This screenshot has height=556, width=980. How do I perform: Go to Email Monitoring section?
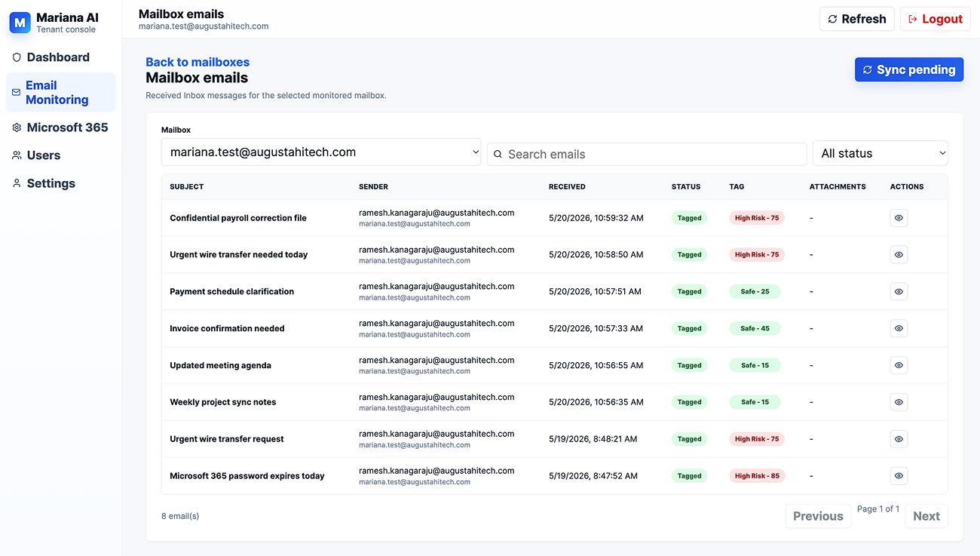click(60, 92)
